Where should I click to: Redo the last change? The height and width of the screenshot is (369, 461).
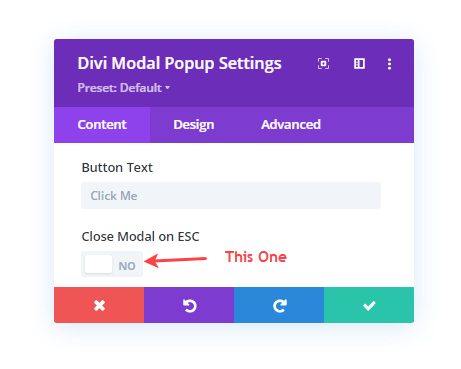[279, 305]
